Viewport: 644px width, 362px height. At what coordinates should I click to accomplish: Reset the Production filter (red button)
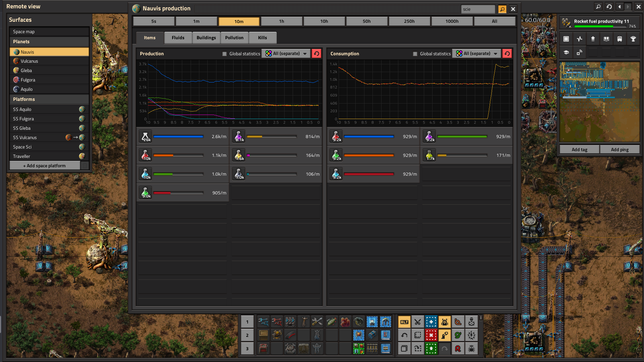316,54
